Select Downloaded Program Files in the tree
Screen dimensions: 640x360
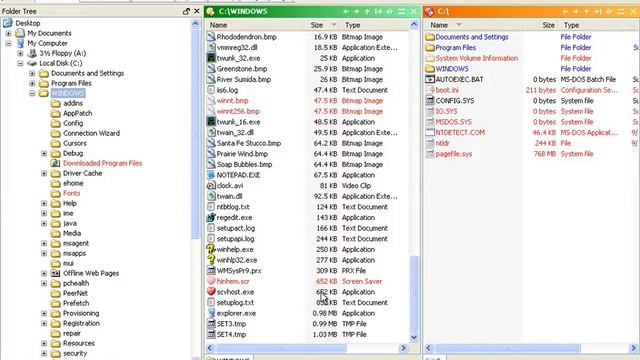102,163
